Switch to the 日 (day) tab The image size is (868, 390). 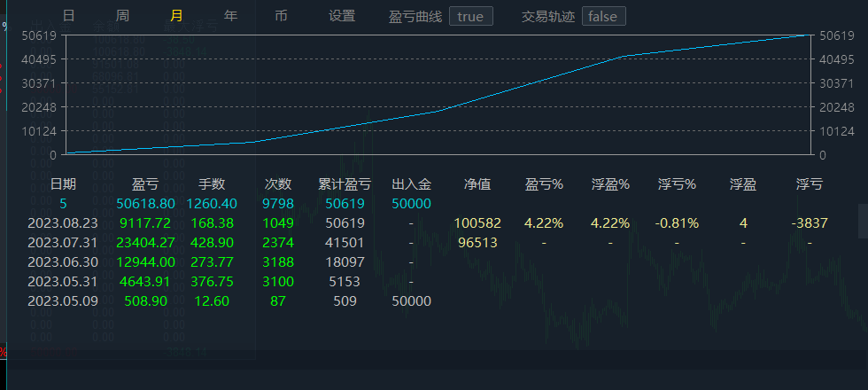(x=69, y=16)
